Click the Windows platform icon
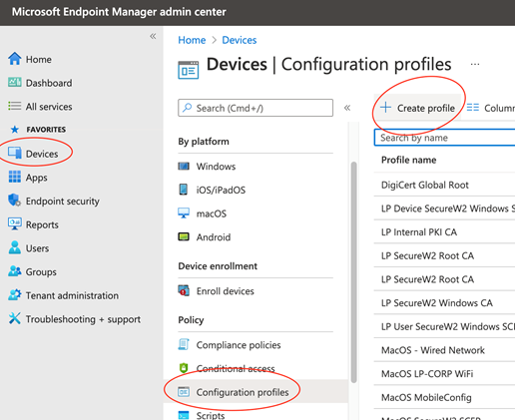The image size is (515, 420). click(184, 166)
